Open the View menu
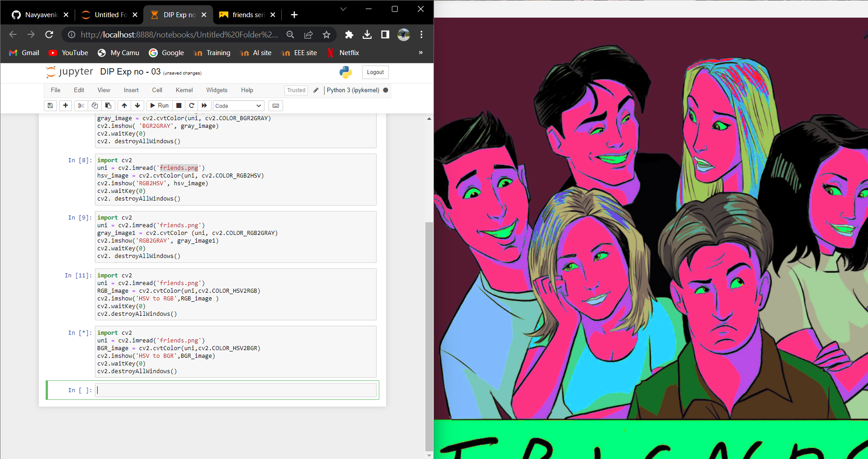 [x=104, y=90]
